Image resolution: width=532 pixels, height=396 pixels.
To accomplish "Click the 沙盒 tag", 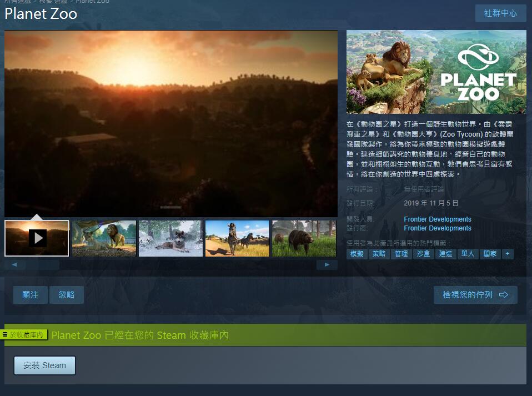I will 423,254.
